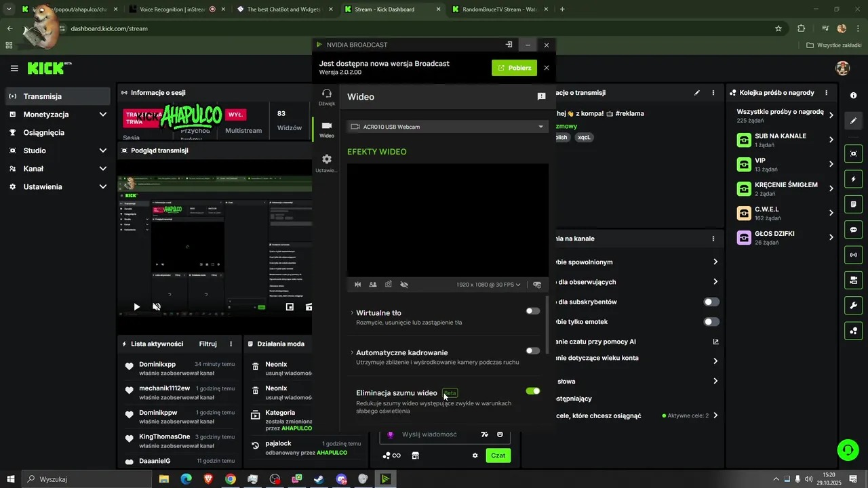The height and width of the screenshot is (488, 868).
Task: Go to Osiągnięcia in the sidebar
Action: click(x=58, y=133)
